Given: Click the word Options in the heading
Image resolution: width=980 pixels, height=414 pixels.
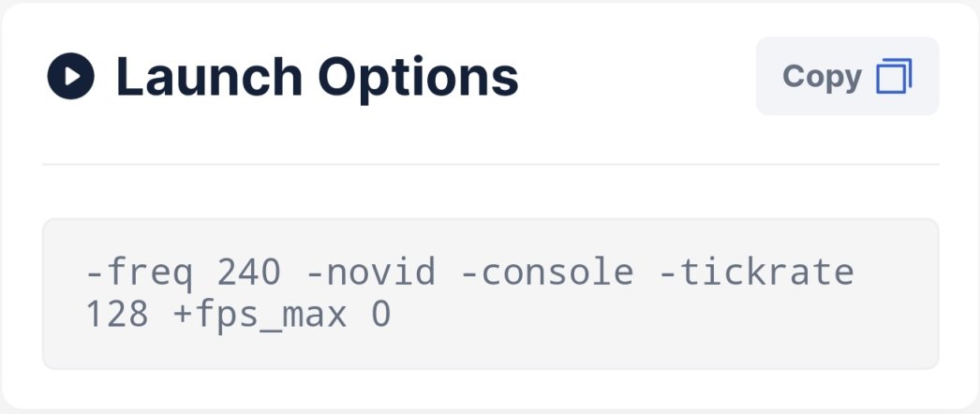Looking at the screenshot, I should click(418, 78).
